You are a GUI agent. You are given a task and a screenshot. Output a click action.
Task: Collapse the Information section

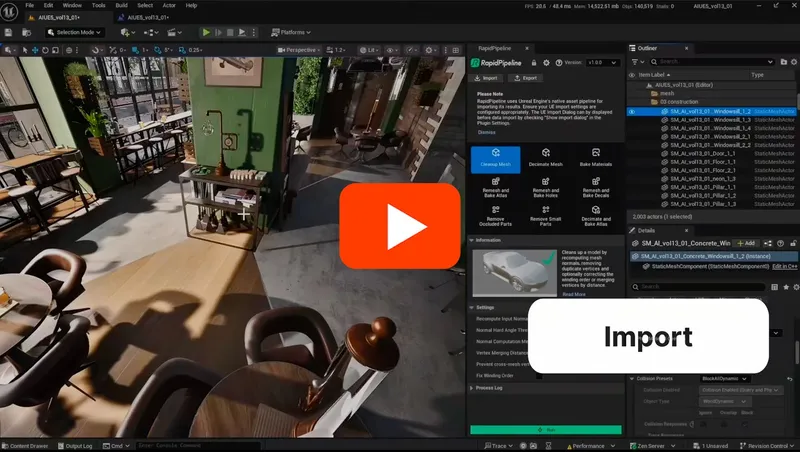[x=472, y=240]
